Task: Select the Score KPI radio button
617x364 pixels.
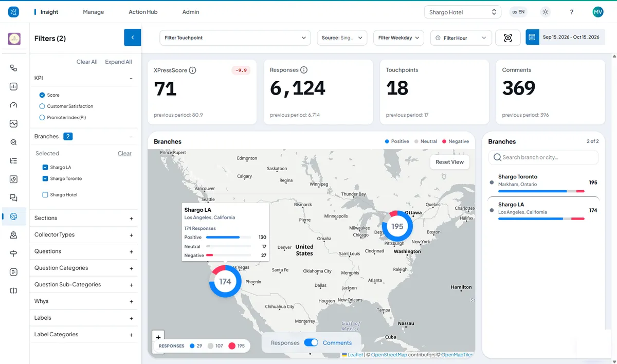Action: pyautogui.click(x=42, y=95)
